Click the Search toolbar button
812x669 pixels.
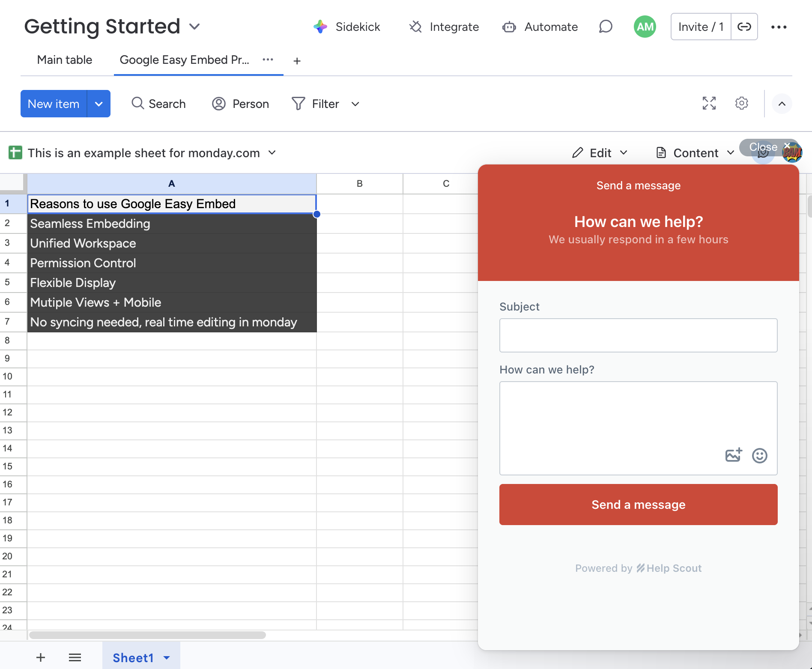coord(158,104)
